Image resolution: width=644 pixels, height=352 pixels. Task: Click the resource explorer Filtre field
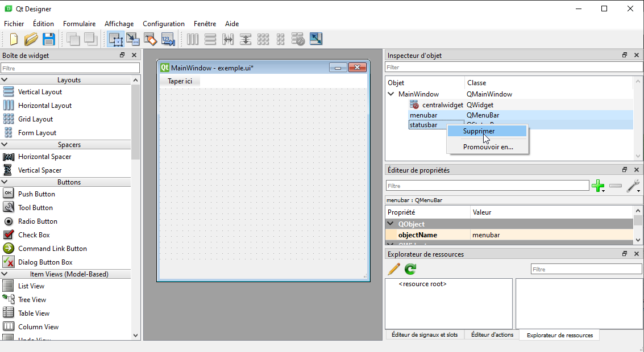click(x=586, y=269)
